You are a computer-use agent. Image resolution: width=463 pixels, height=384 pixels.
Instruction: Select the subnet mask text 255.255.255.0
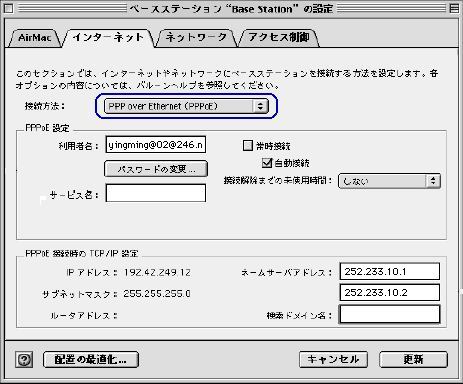tap(157, 294)
